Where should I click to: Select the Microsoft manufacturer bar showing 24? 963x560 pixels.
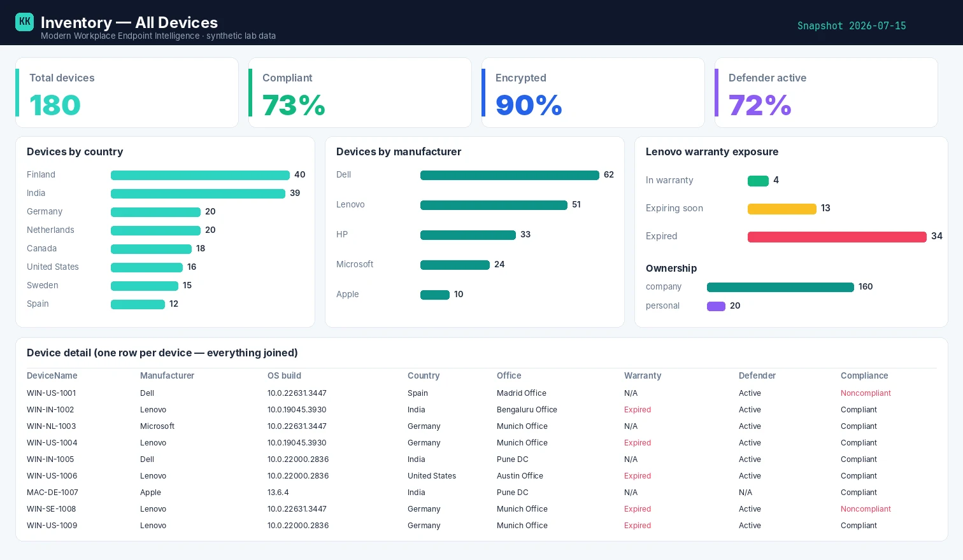point(455,265)
